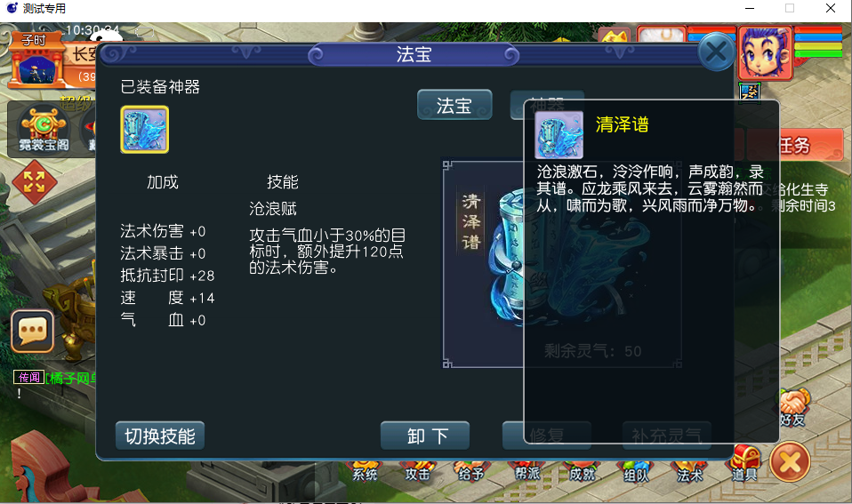
Task: Toggle fullscreen with the red arrows icon
Action: (34, 182)
